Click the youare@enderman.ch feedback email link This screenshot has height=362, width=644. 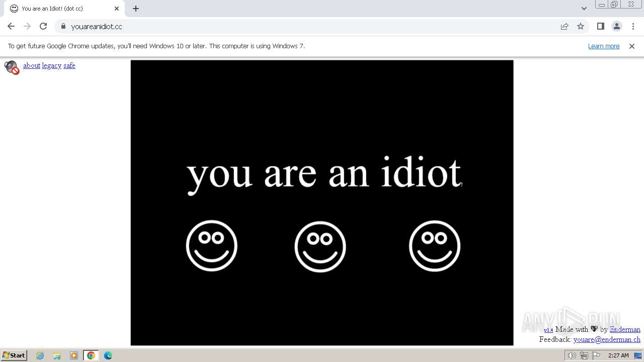tap(607, 339)
